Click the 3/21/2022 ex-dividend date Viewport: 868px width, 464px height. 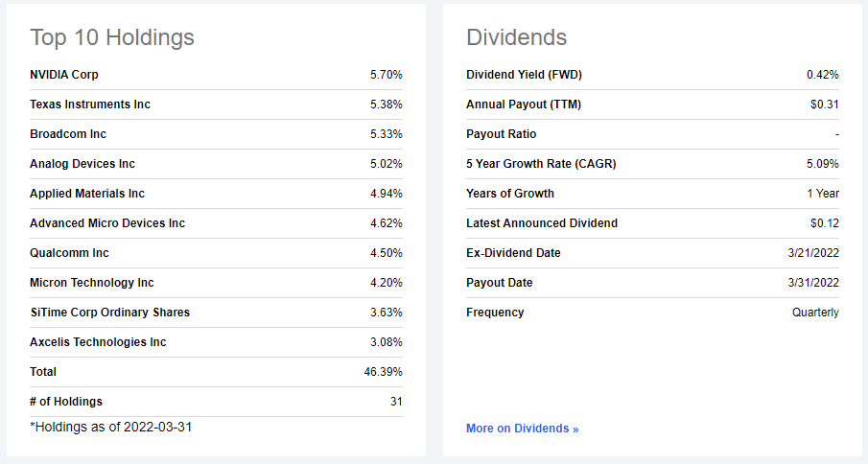(813, 253)
